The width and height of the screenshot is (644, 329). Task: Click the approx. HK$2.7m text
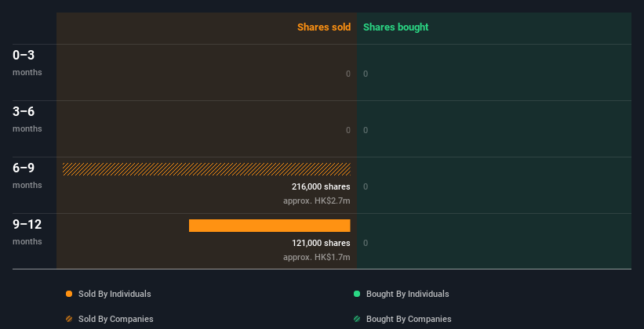click(317, 201)
